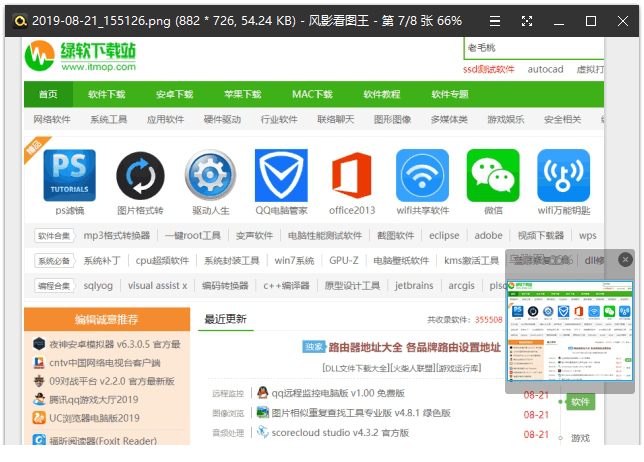Click the viewer app logo in title bar
644x462 pixels.
[19, 21]
